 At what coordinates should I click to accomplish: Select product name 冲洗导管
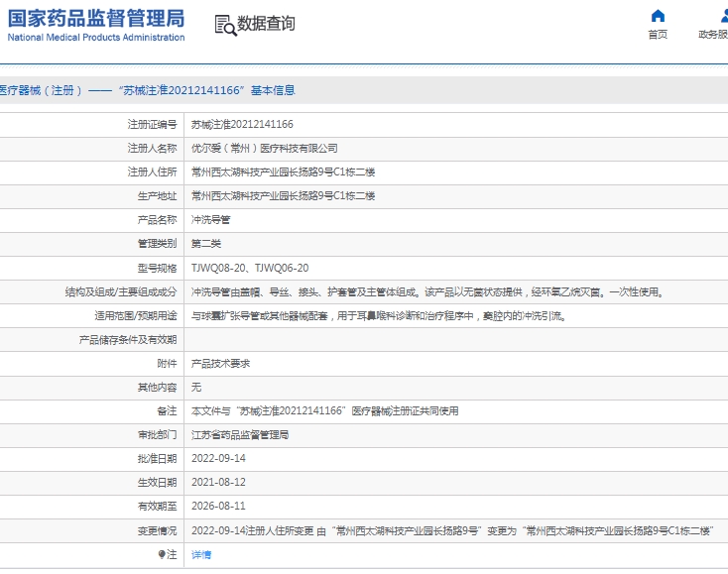(x=210, y=220)
